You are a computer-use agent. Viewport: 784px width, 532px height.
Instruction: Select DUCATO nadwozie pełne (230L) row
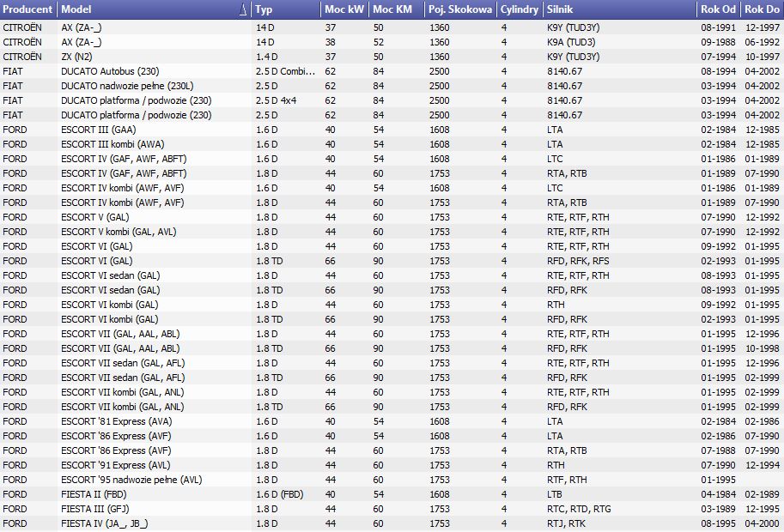pos(392,86)
